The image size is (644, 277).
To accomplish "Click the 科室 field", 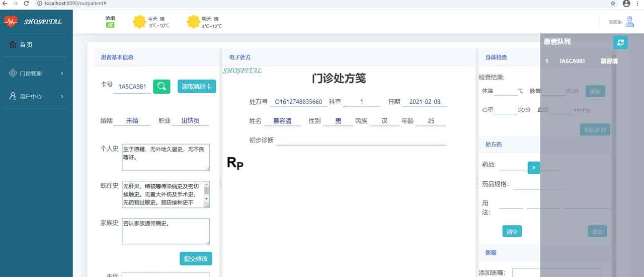I will tap(362, 102).
